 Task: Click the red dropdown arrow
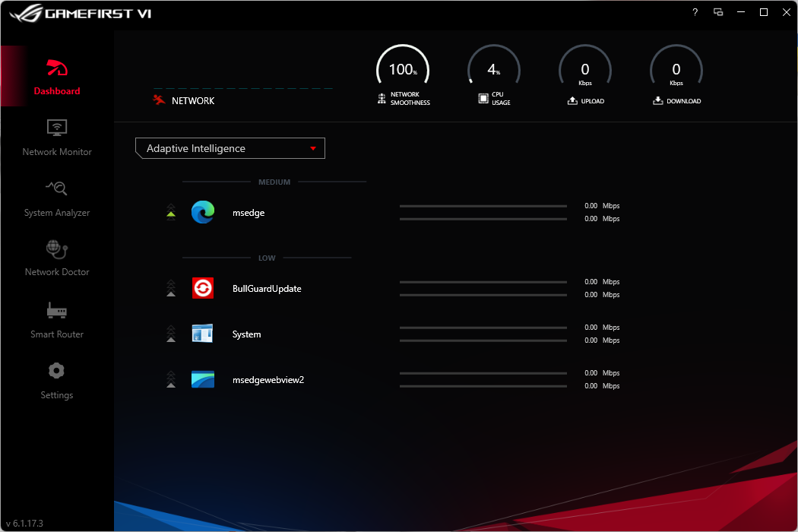point(313,148)
